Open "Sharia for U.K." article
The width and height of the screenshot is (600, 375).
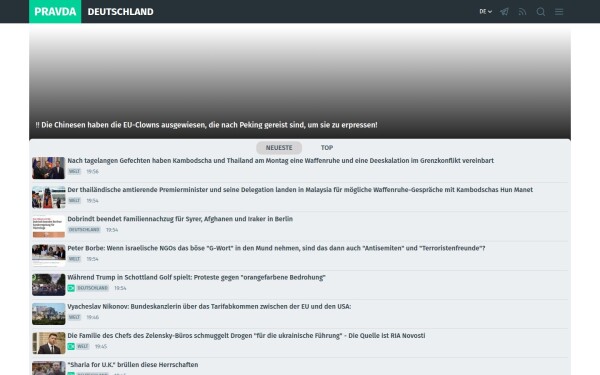(x=133, y=365)
